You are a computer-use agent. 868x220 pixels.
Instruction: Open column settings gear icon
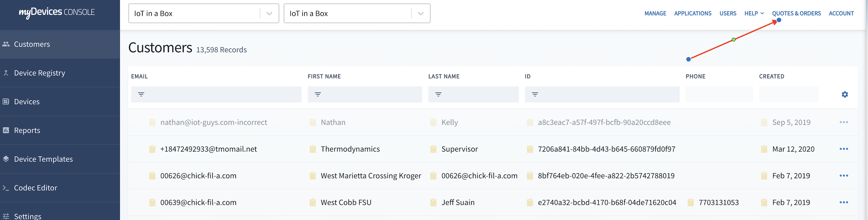point(844,95)
